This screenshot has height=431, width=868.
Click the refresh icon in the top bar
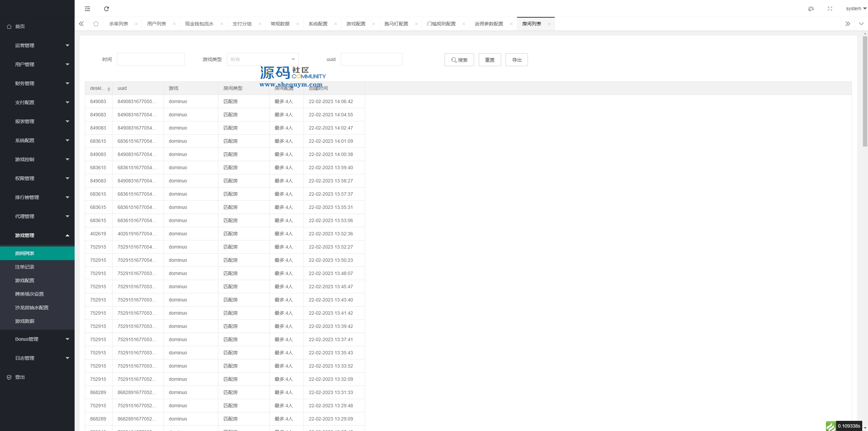(106, 9)
